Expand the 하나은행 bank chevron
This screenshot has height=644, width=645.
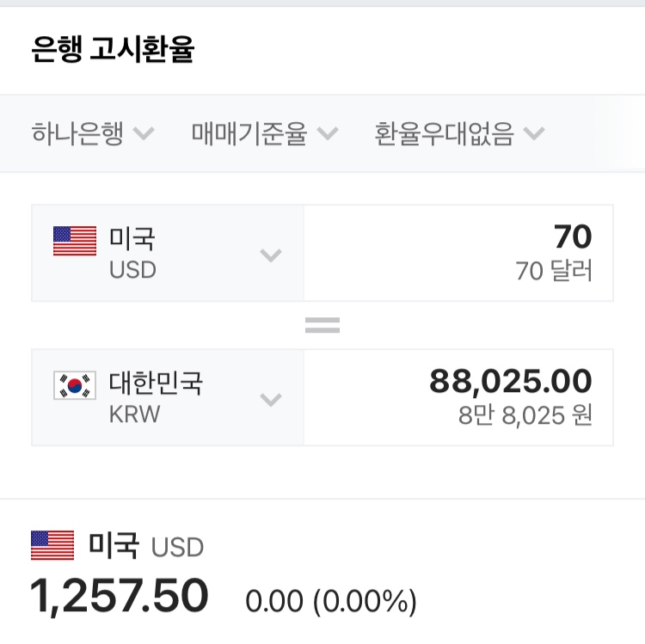pyautogui.click(x=144, y=134)
